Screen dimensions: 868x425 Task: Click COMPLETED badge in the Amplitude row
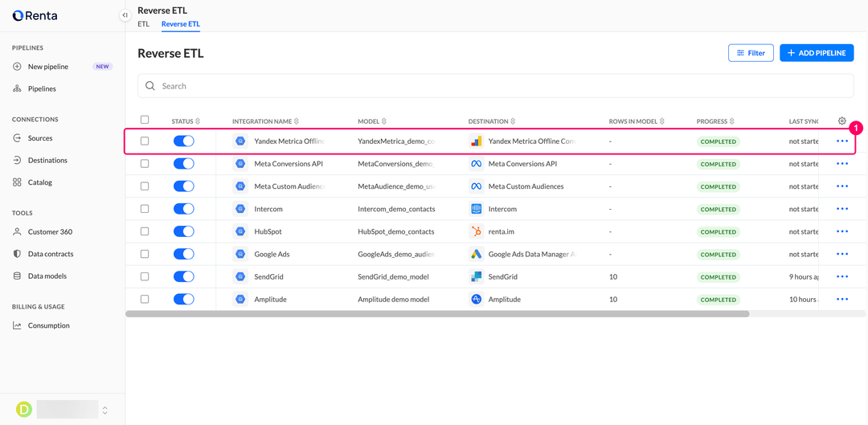click(x=718, y=300)
